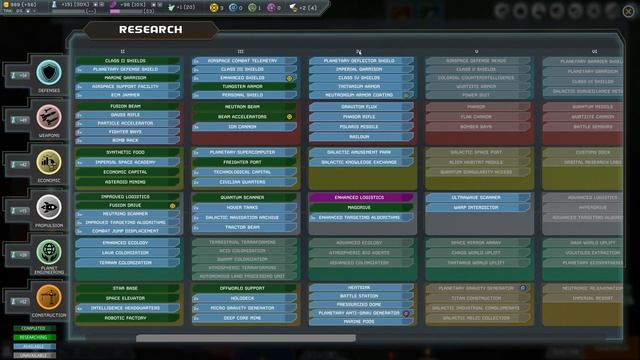This screenshot has width=640, height=360.
Task: Select Tractor Beam technology
Action: [x=244, y=228]
